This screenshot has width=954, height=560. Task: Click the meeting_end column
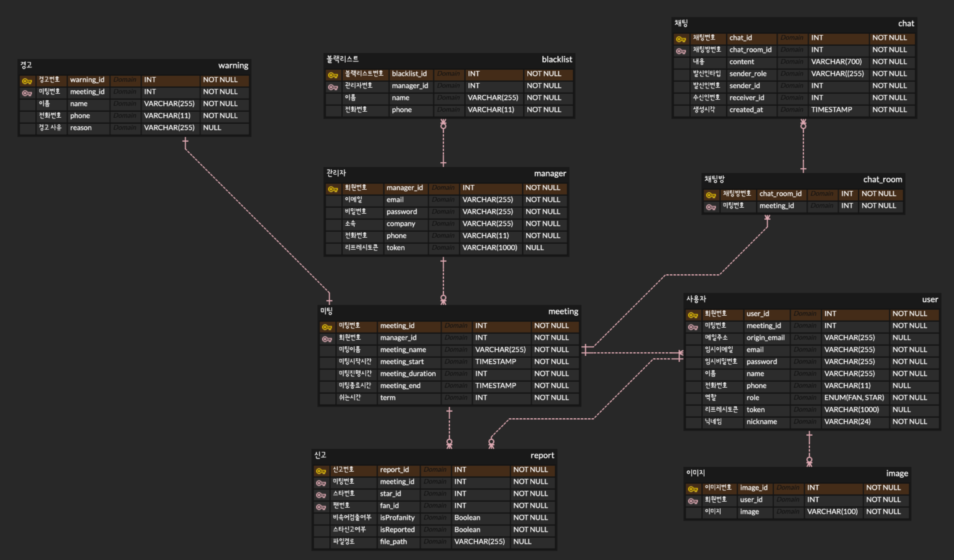click(400, 386)
